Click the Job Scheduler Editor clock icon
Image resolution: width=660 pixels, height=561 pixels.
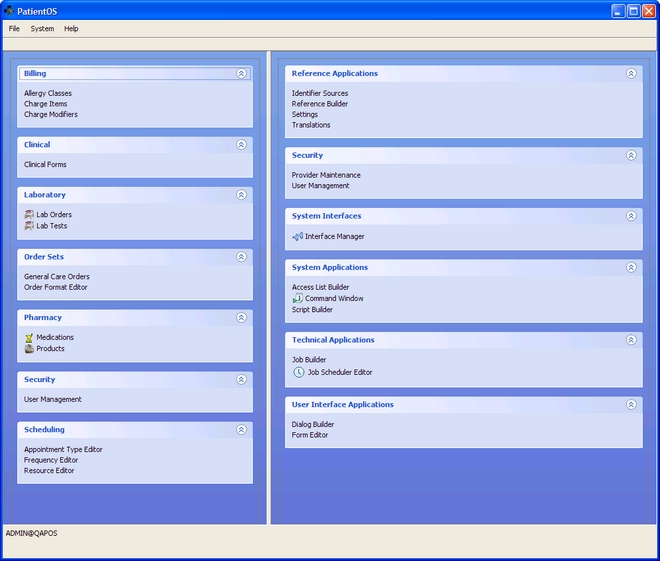[298, 372]
